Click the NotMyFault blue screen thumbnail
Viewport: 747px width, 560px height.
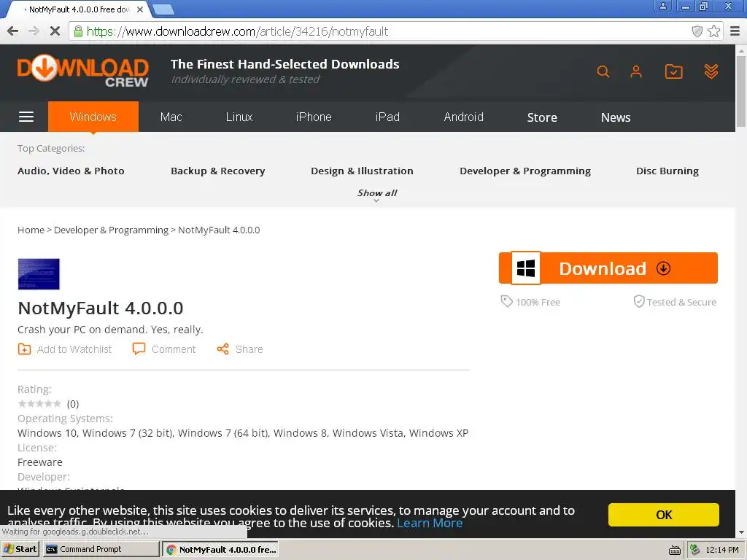pyautogui.click(x=39, y=274)
